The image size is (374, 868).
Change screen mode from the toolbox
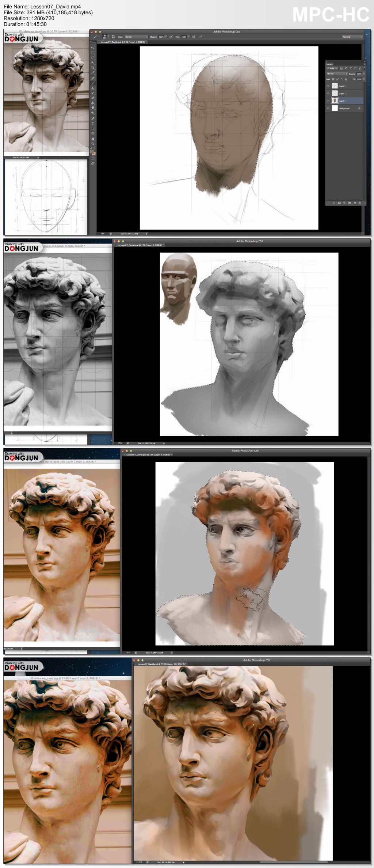click(93, 163)
